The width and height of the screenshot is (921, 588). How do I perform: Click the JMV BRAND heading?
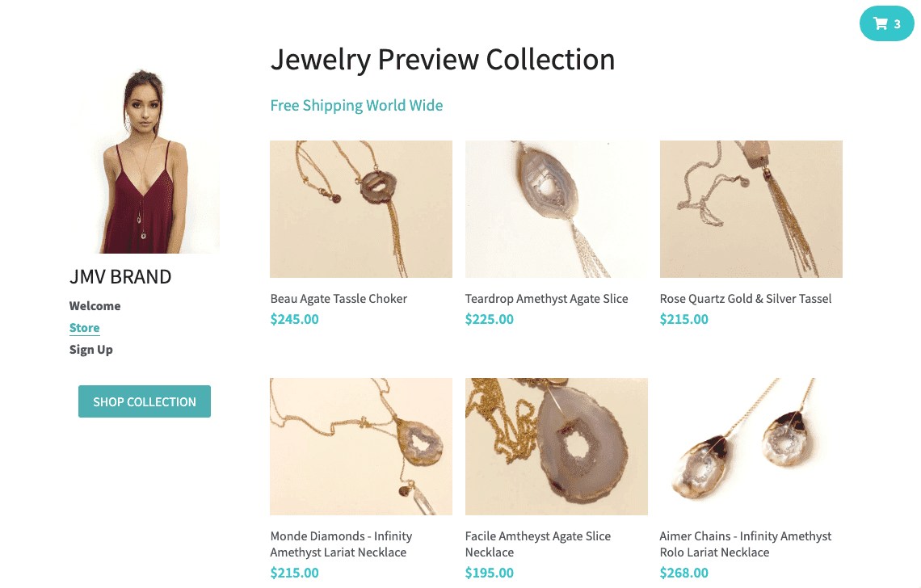[120, 277]
